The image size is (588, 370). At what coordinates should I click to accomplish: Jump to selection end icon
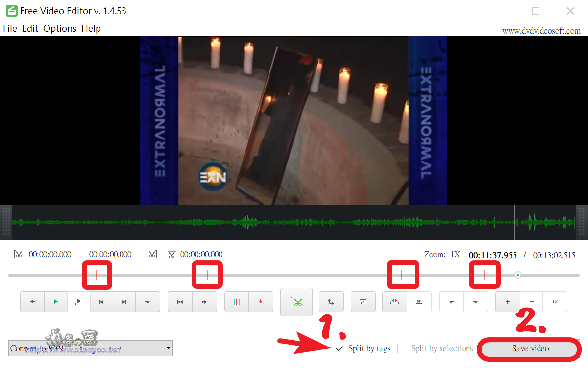[x=475, y=302]
